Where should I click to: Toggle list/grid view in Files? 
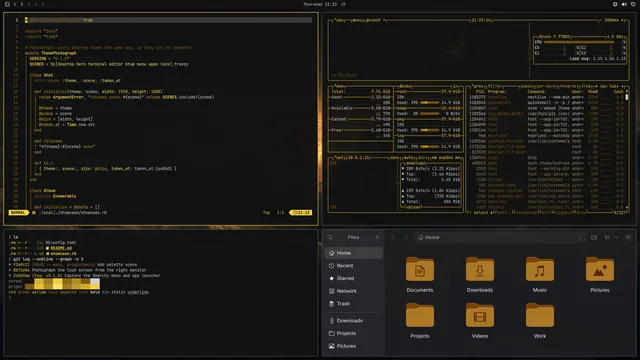pyautogui.click(x=607, y=237)
